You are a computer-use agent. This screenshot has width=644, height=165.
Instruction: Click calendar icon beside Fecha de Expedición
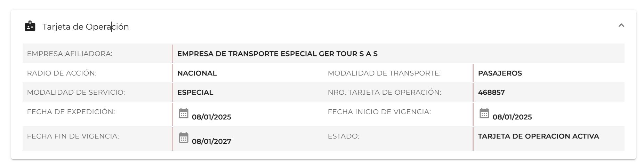[x=184, y=113]
